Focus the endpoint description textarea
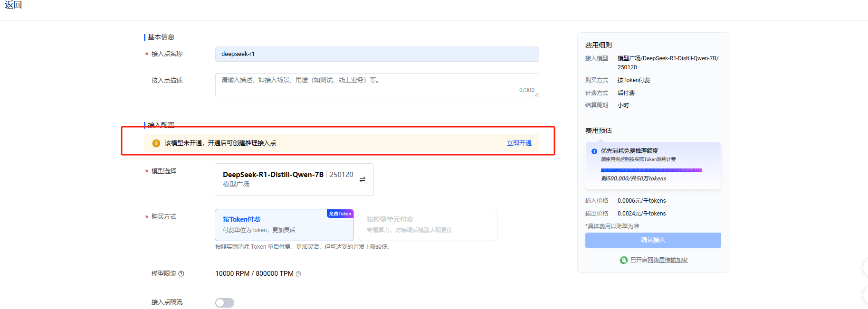868x309 pixels. [377, 85]
